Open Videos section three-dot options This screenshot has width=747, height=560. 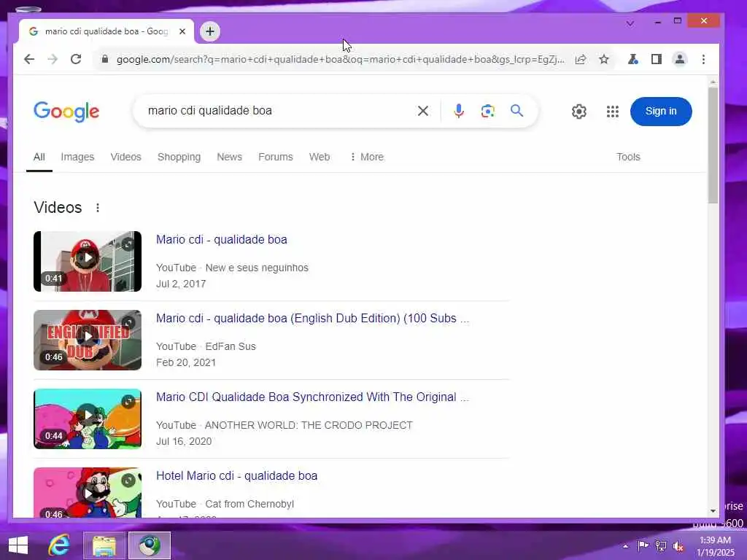(x=98, y=208)
